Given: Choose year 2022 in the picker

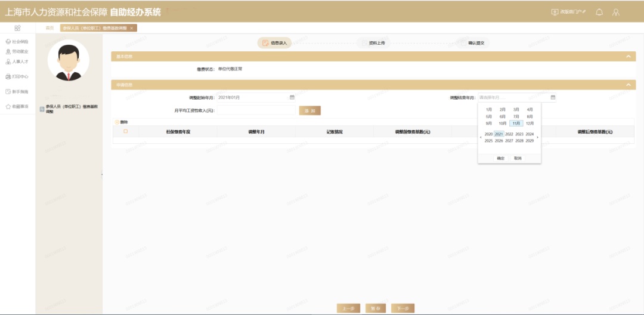Looking at the screenshot, I should pos(509,134).
